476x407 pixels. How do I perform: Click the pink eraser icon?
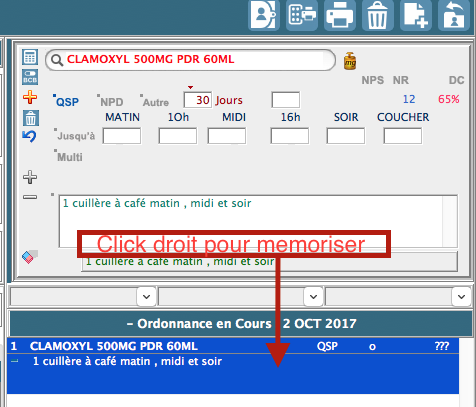coord(30,257)
